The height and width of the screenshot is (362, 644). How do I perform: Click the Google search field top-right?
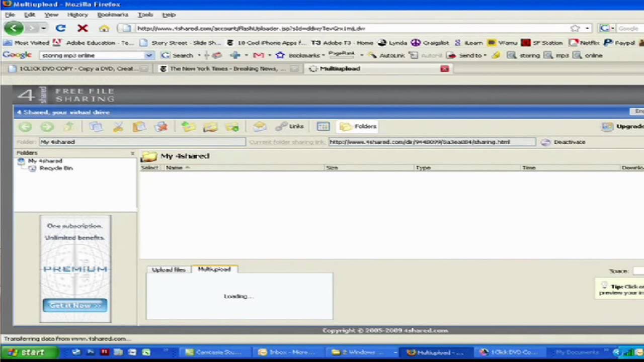point(629,29)
